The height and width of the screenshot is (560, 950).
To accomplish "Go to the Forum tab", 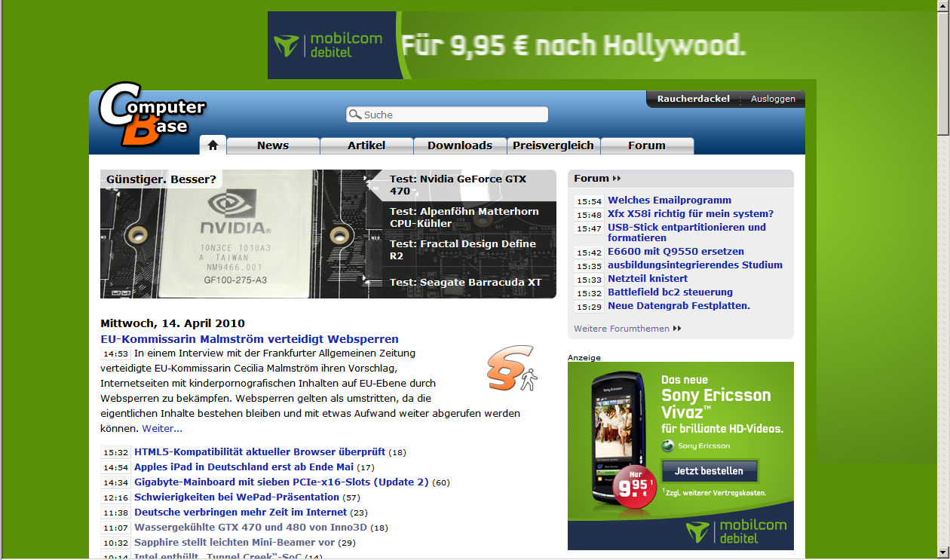I will (x=647, y=145).
